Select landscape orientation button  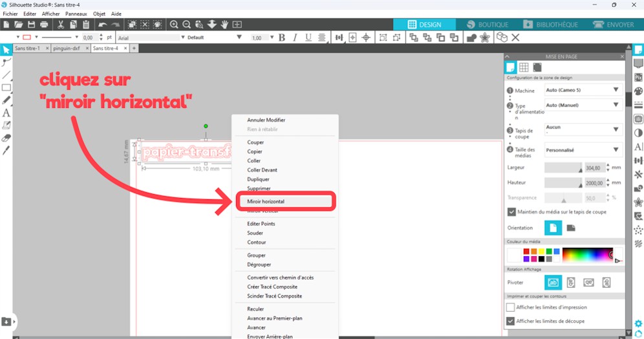pyautogui.click(x=571, y=228)
